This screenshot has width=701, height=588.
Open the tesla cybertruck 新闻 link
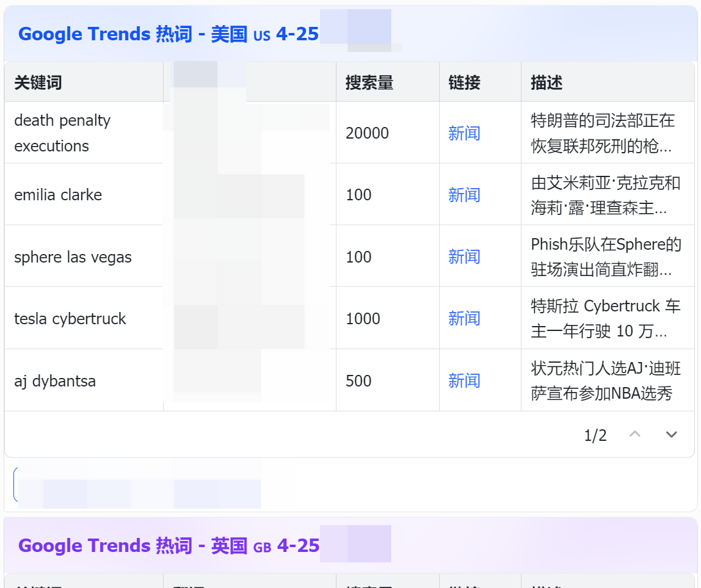coord(464,318)
